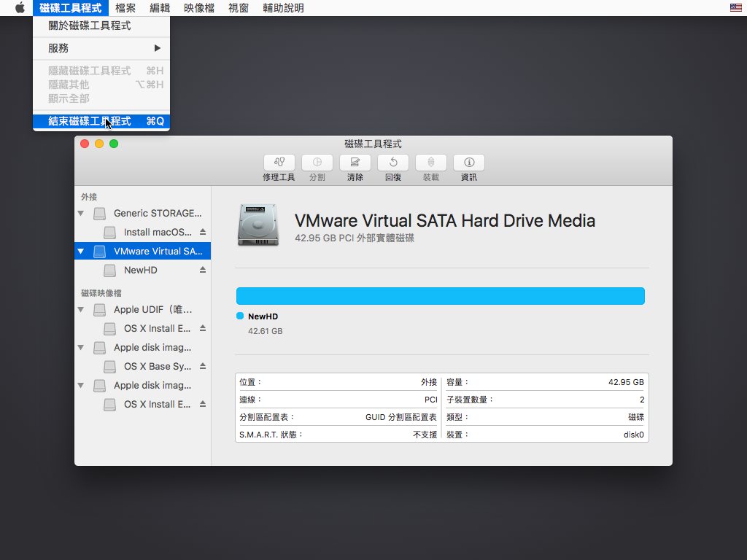Image resolution: width=747 pixels, height=560 pixels.
Task: Eject OS X Install E... under Apple UDIF
Action: tap(203, 328)
